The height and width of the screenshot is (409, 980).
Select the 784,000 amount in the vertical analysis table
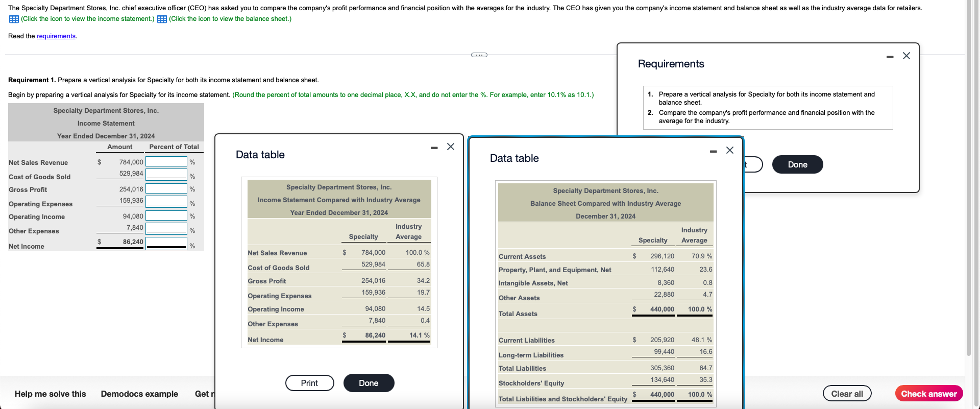coord(131,162)
